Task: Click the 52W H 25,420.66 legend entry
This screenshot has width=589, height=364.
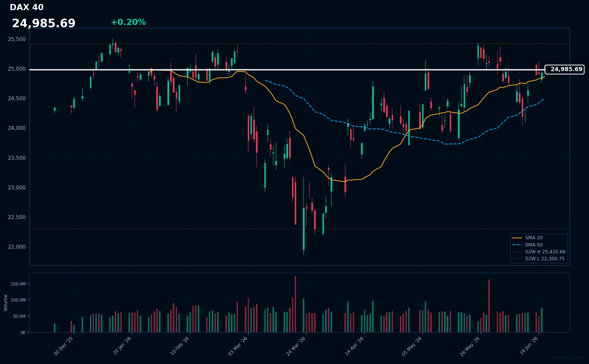Action: click(539, 252)
